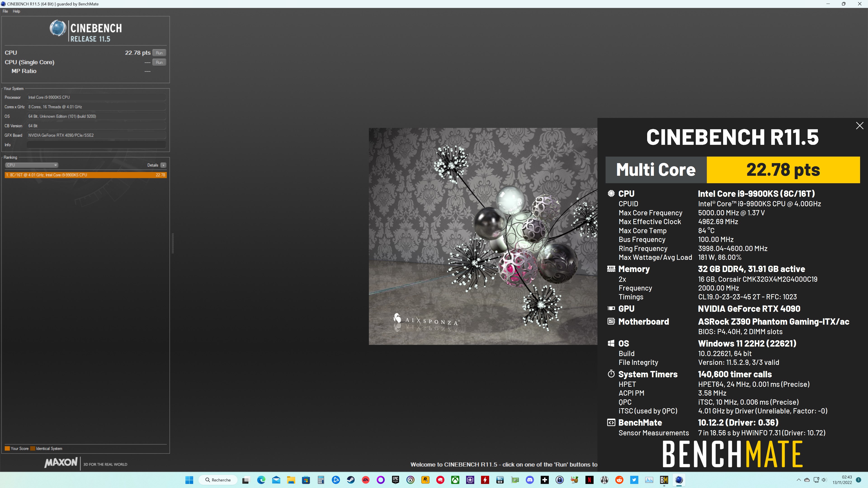Show hidden system tray icons chevron
Image resolution: width=868 pixels, height=488 pixels.
click(798, 480)
